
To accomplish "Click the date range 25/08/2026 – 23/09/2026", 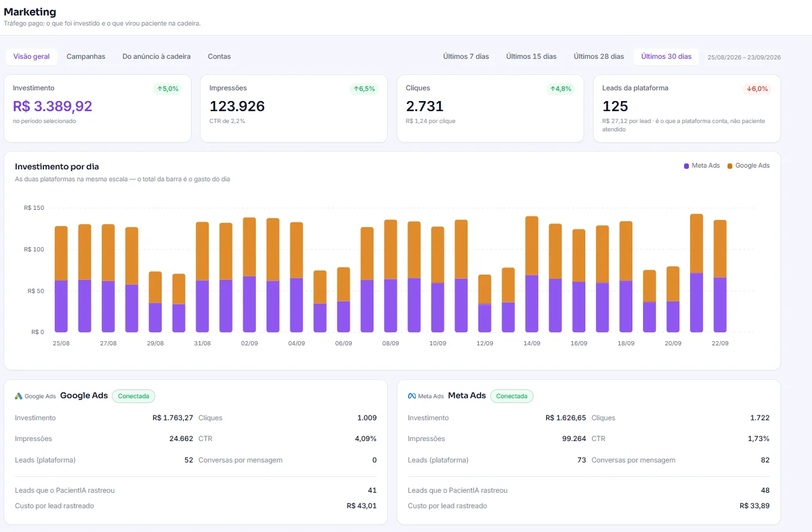I will [x=744, y=57].
